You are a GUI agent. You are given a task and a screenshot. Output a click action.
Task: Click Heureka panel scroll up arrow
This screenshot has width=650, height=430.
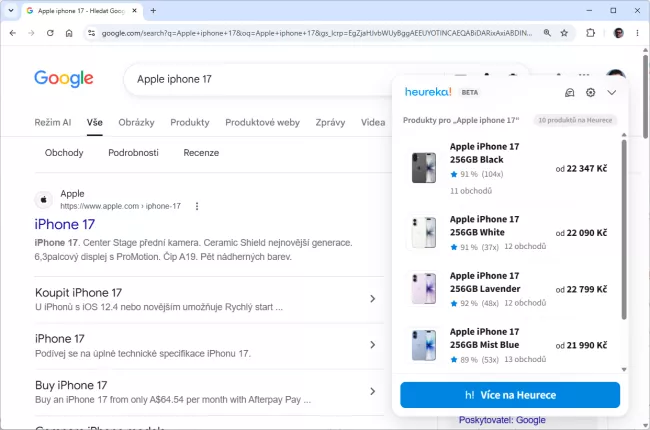coord(624,135)
